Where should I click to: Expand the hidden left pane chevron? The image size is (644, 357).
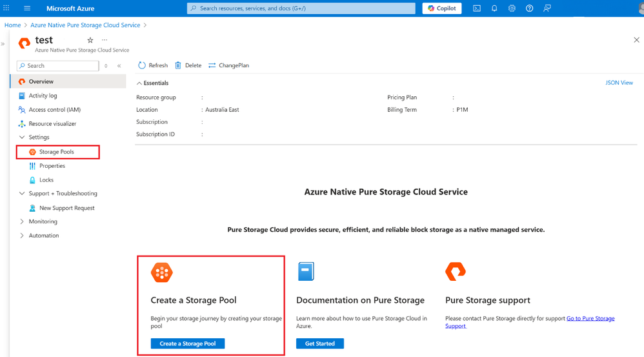point(3,44)
